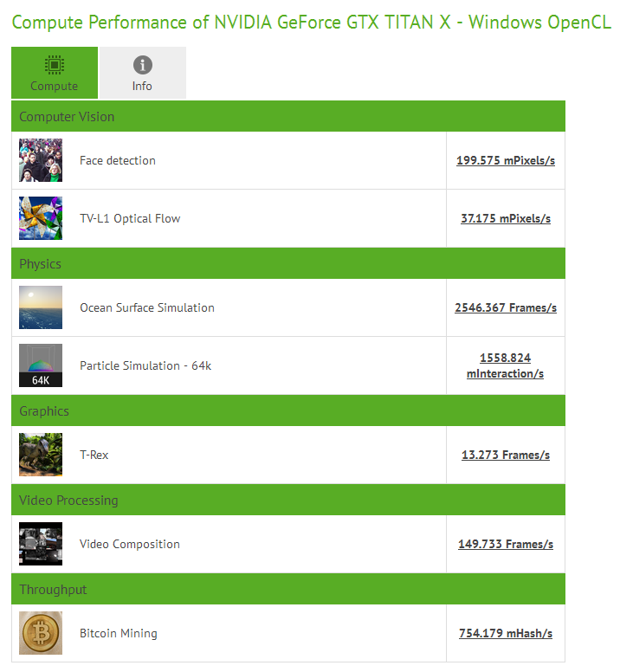Image resolution: width=620 pixels, height=672 pixels.
Task: Open the 37.175 mPixels/s score link
Action: point(506,218)
